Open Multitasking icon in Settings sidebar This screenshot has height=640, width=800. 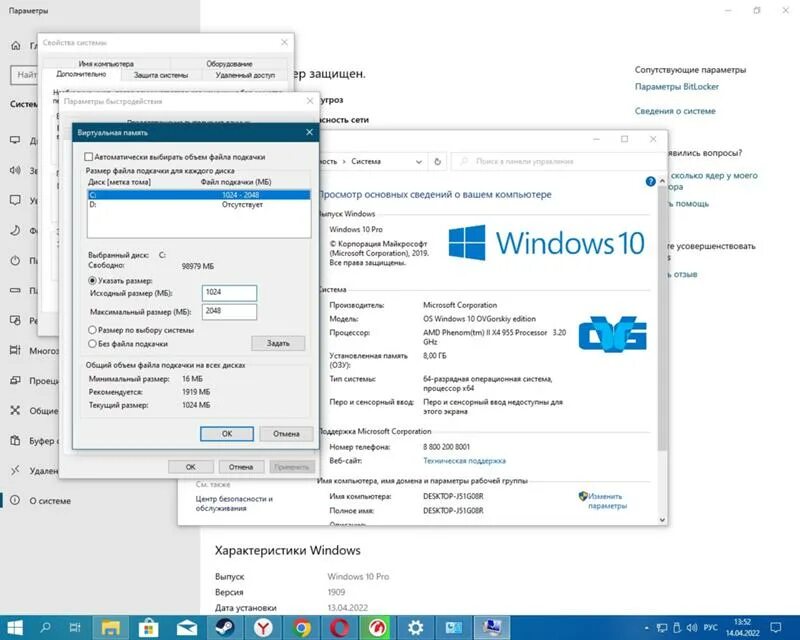pos(15,350)
